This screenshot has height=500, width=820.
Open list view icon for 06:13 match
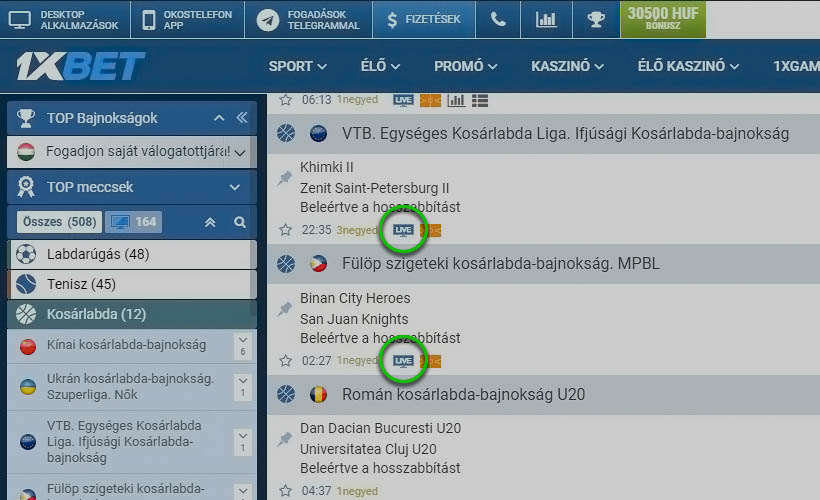coord(480,100)
